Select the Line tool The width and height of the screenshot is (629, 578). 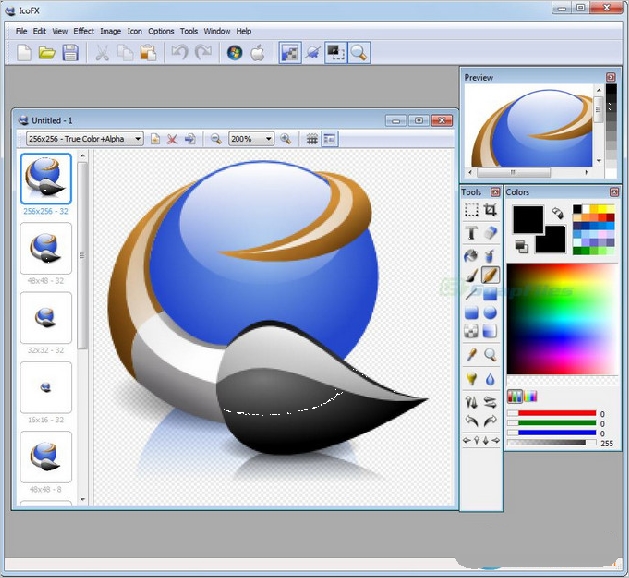pyautogui.click(x=471, y=294)
